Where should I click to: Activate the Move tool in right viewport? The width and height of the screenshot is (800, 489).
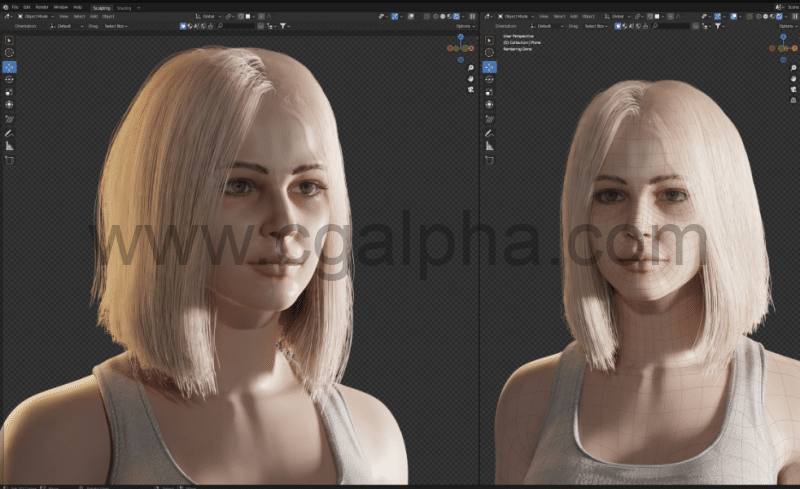(489, 67)
